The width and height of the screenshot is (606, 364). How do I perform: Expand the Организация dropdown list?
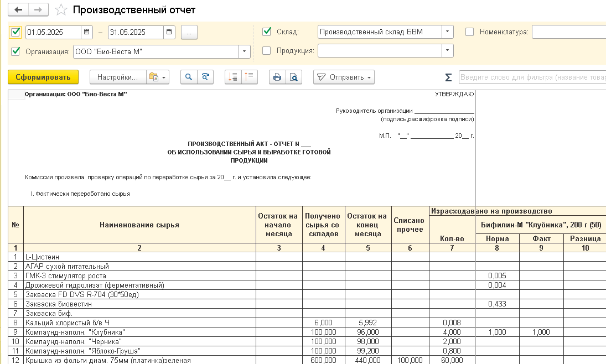(x=244, y=52)
